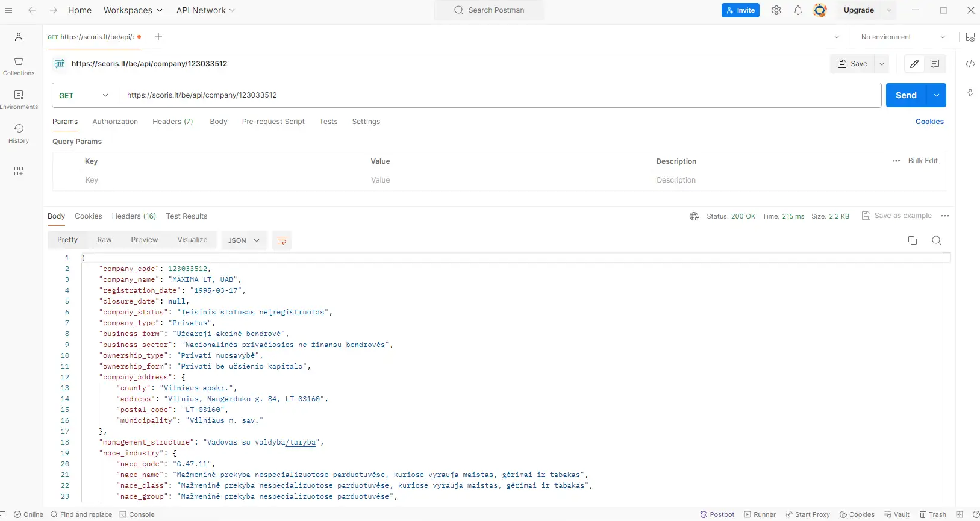Open Postbot in the status bar
This screenshot has width=980, height=521.
717,514
